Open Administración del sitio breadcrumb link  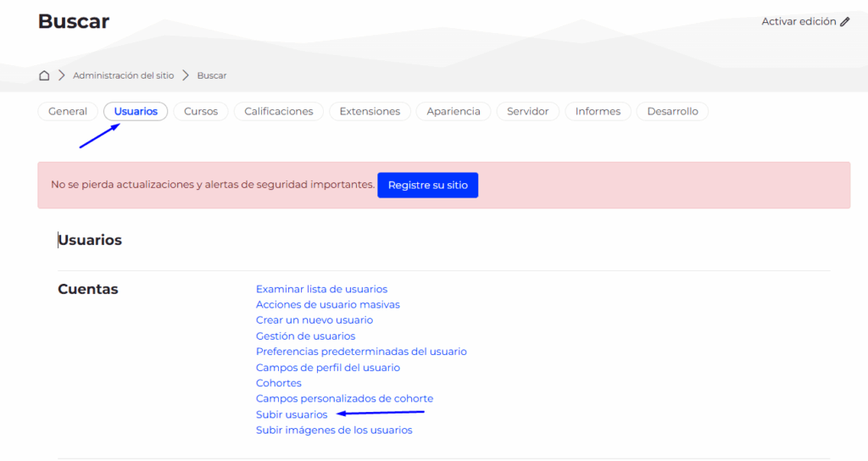[x=123, y=75]
